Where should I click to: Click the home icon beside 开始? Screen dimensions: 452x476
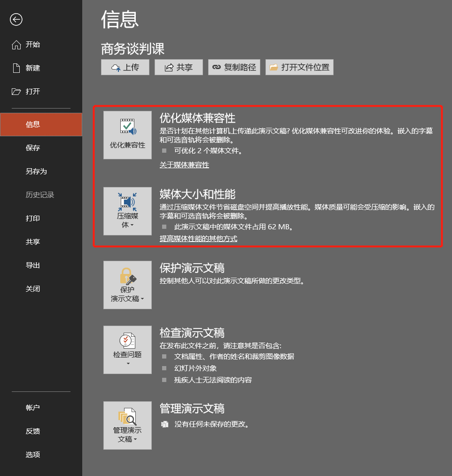[x=16, y=45]
